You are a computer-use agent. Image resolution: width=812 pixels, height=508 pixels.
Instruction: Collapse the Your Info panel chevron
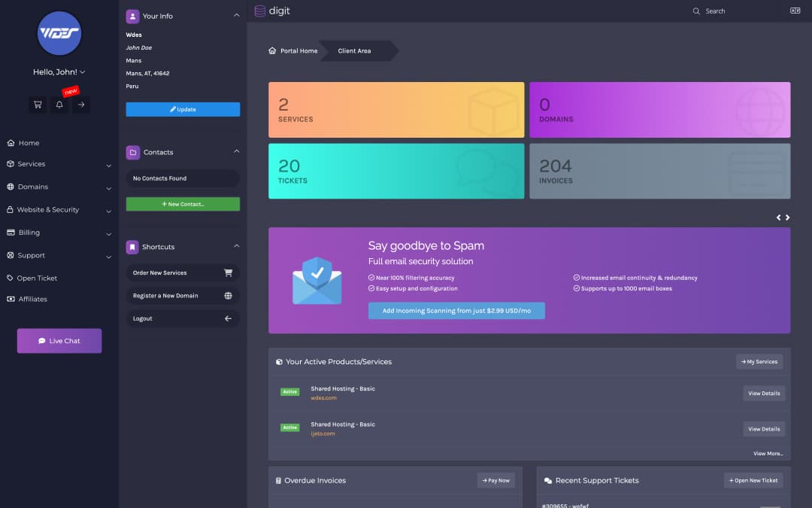click(237, 15)
